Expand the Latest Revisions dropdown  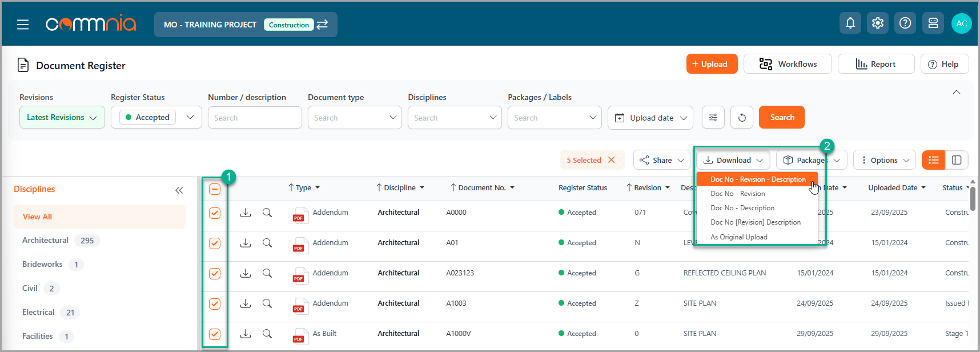[62, 118]
